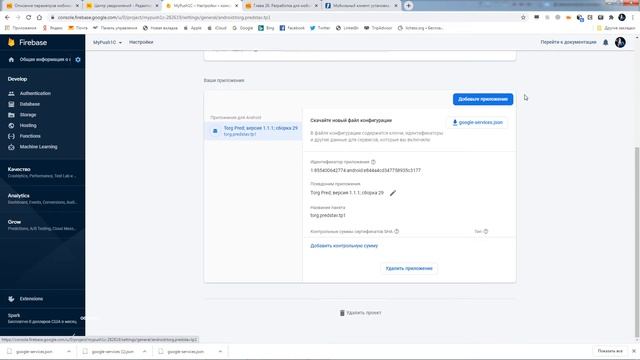Open the Bing bookmark
Screen dimensions: 640x360
click(266, 28)
